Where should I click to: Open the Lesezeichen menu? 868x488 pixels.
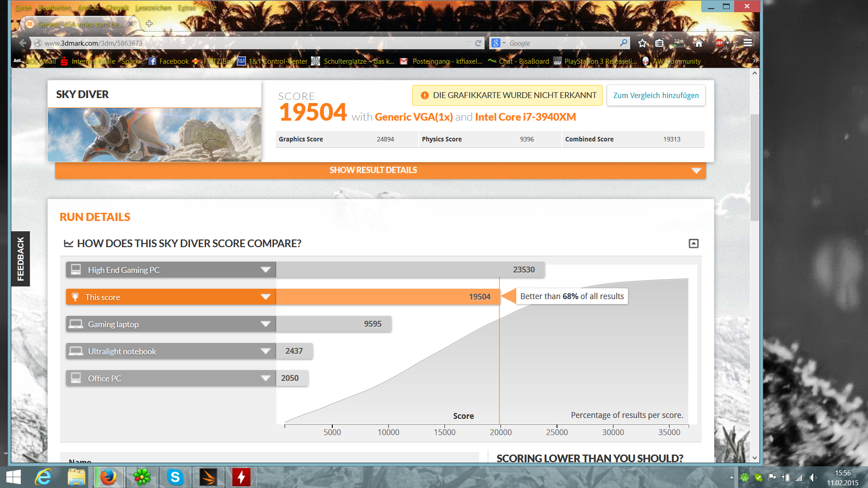pyautogui.click(x=153, y=8)
